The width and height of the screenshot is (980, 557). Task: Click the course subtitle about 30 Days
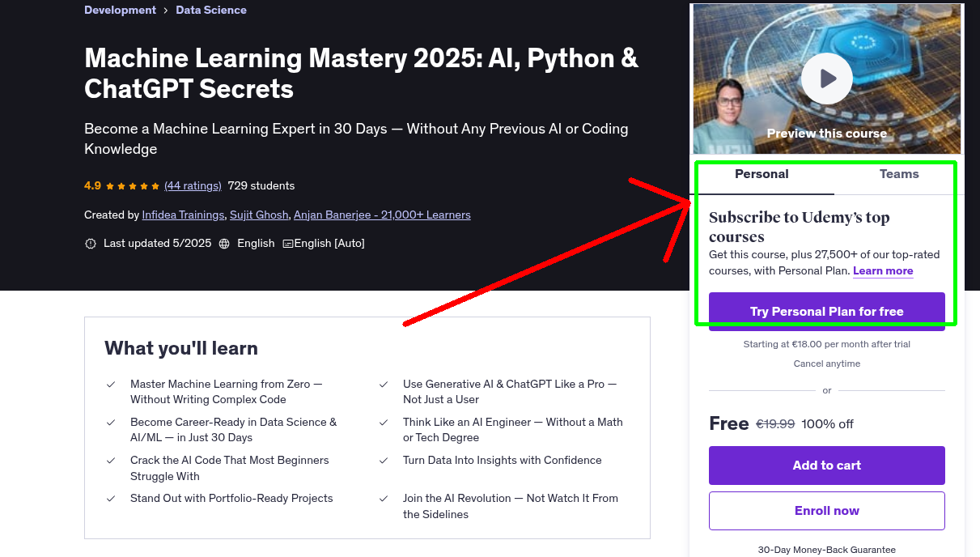[356, 138]
